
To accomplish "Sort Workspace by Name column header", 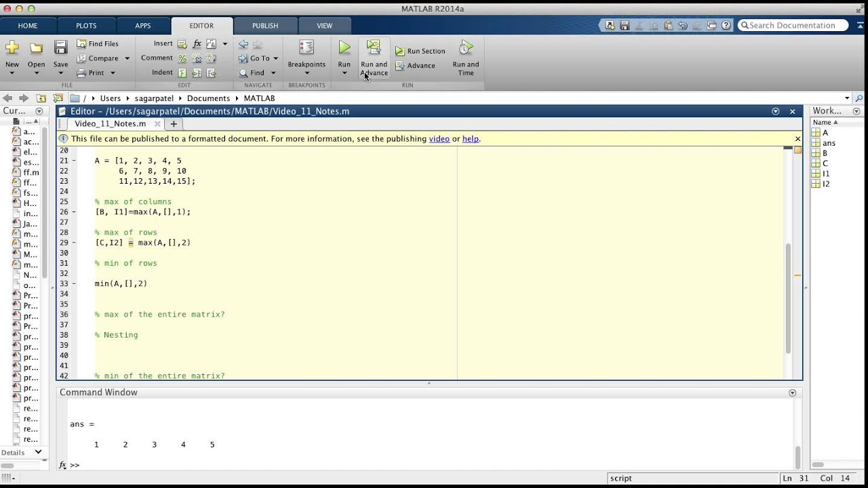I will 825,122.
